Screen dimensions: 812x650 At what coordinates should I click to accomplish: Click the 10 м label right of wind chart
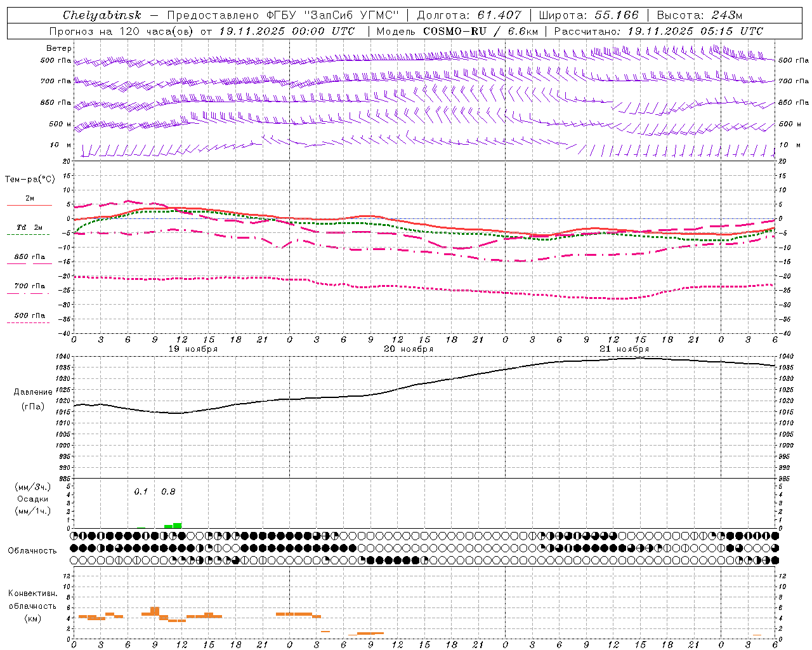789,145
